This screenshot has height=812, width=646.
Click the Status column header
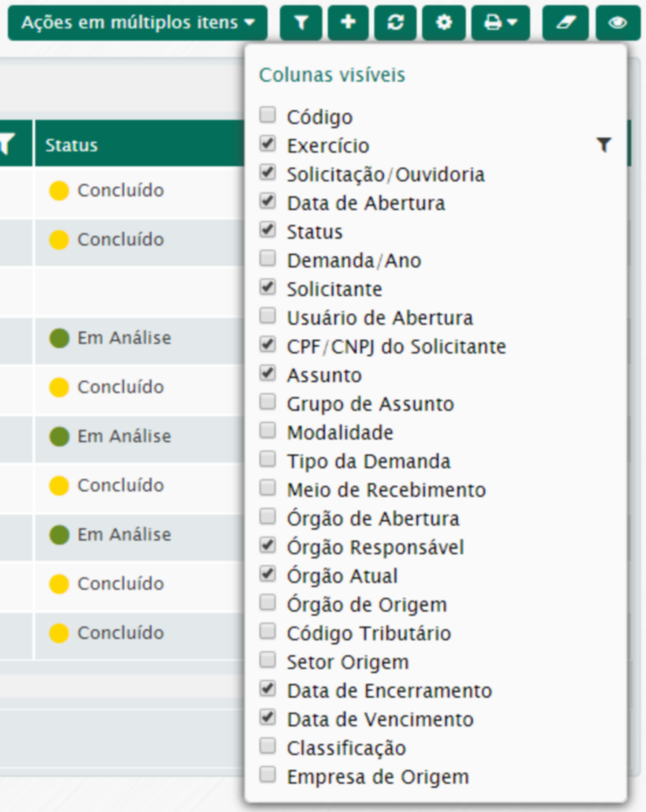coord(72,145)
